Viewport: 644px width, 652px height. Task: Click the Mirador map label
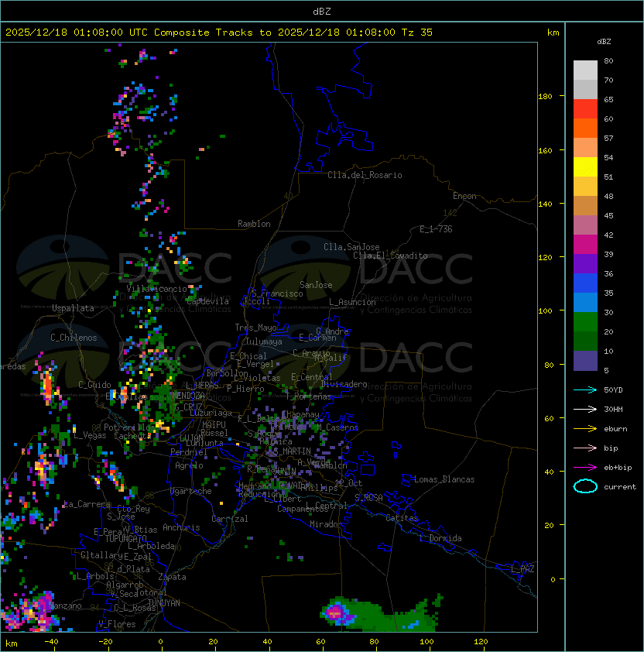click(327, 524)
